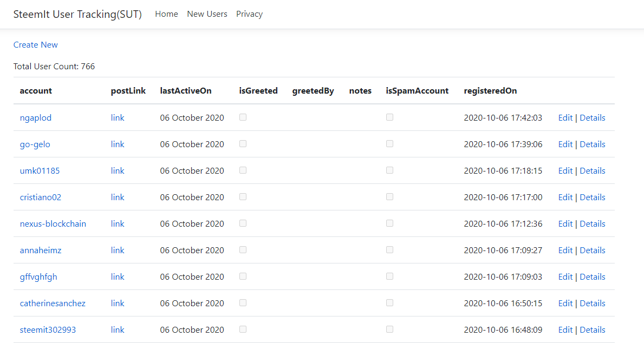Toggle isSpamAccount checkbox for gffvghfgh
This screenshot has height=343, width=644.
tap(389, 276)
